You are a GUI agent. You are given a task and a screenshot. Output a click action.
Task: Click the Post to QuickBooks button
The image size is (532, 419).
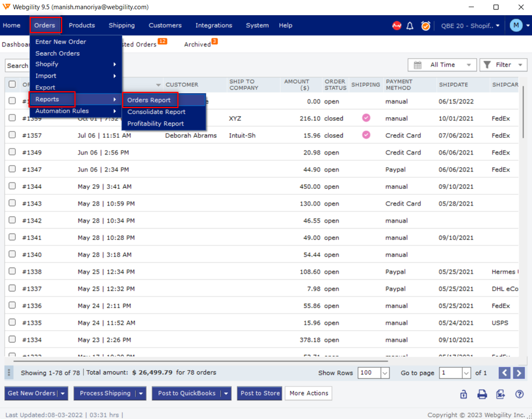click(187, 393)
